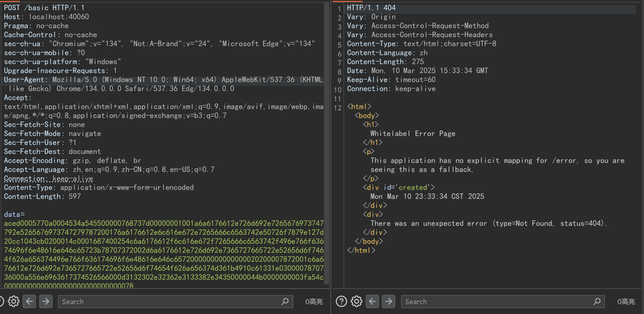Click the 'Pragma: no-cache' header

click(36, 26)
